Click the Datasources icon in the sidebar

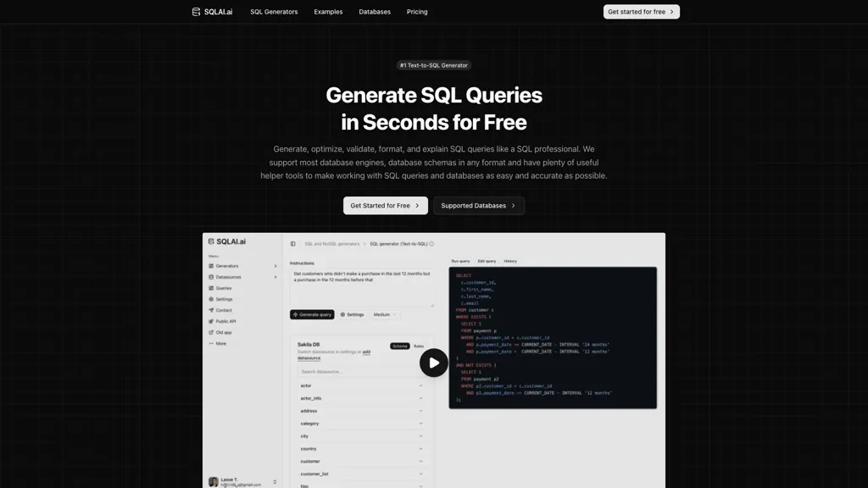211,277
